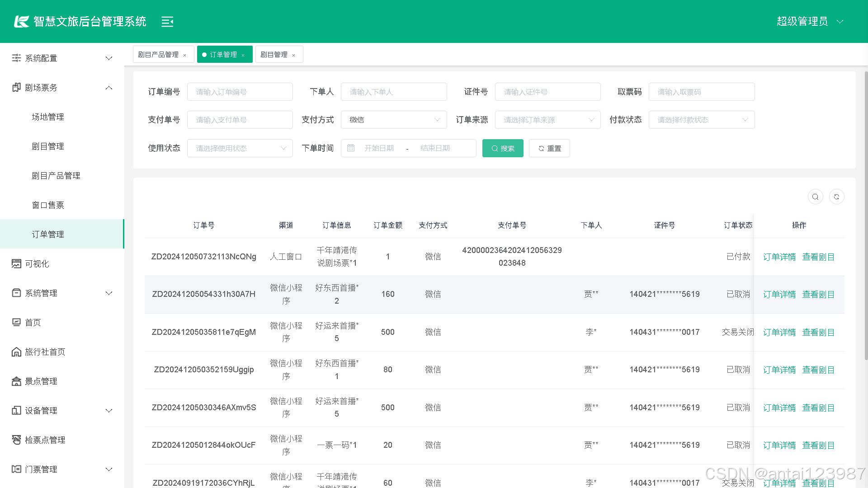
Task: Open the 支付方式 dropdown showing 微信
Action: [393, 120]
